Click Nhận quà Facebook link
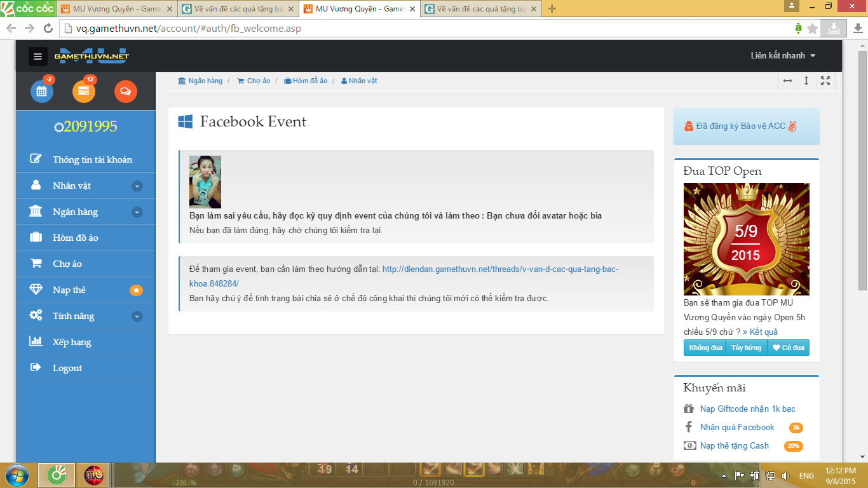 point(737,427)
